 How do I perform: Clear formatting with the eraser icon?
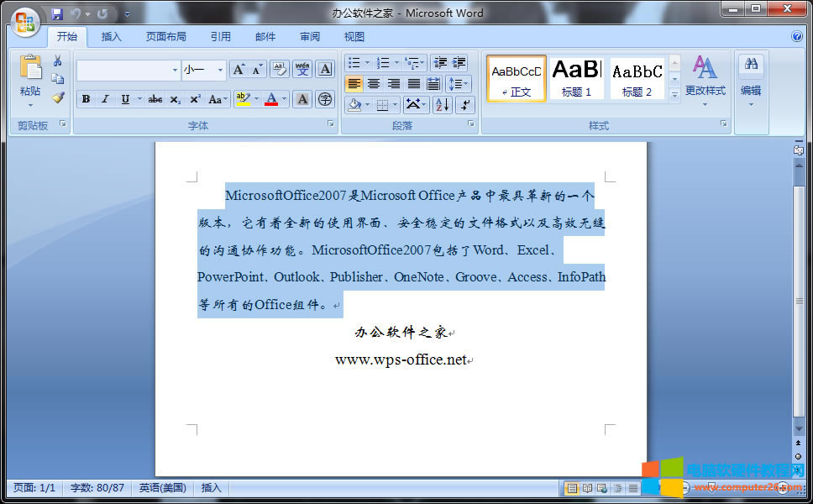280,69
